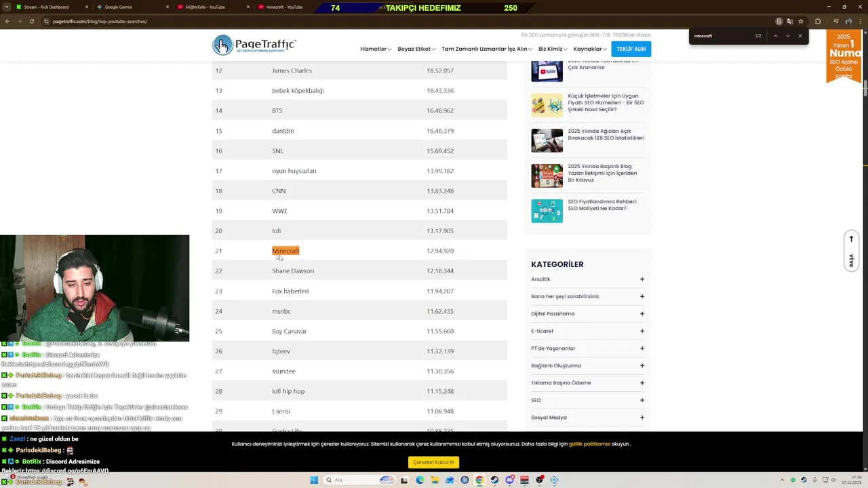Open Küçük İşletmeler SEO Hizmetleri article thumbnail
The image size is (868, 488).
click(x=547, y=105)
